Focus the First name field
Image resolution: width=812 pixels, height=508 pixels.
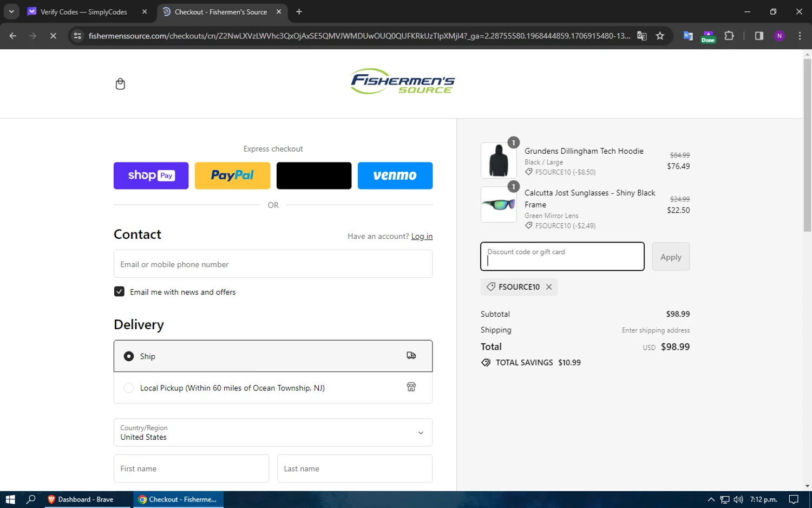191,468
